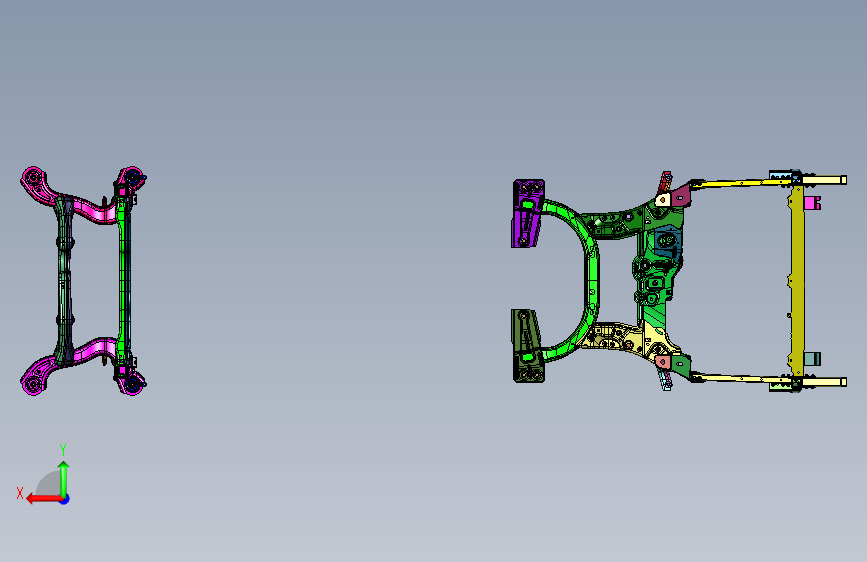867x562 pixels.
Task: Select the lower-left magenta bushing on the rear subframe
Action: click(33, 383)
